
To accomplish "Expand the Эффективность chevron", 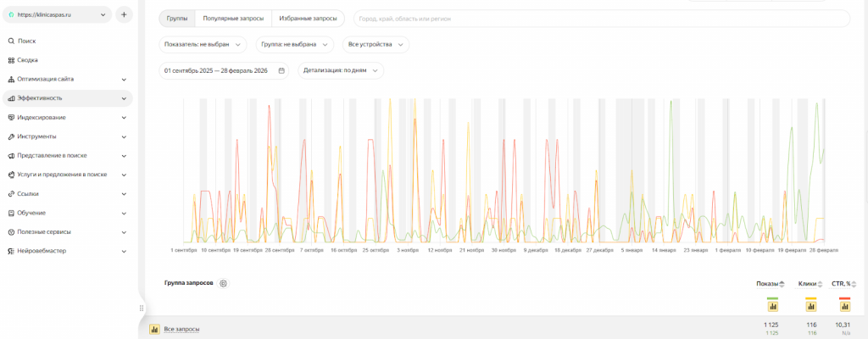I will [x=124, y=98].
